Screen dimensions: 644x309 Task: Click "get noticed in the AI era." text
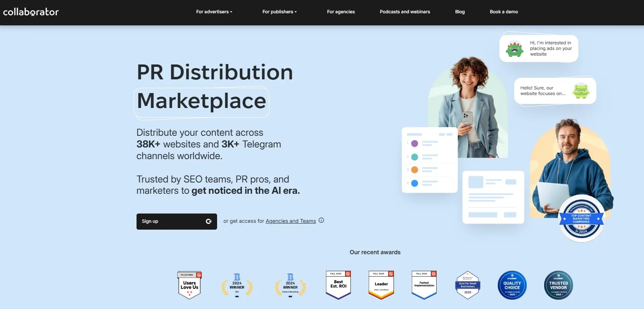246,191
